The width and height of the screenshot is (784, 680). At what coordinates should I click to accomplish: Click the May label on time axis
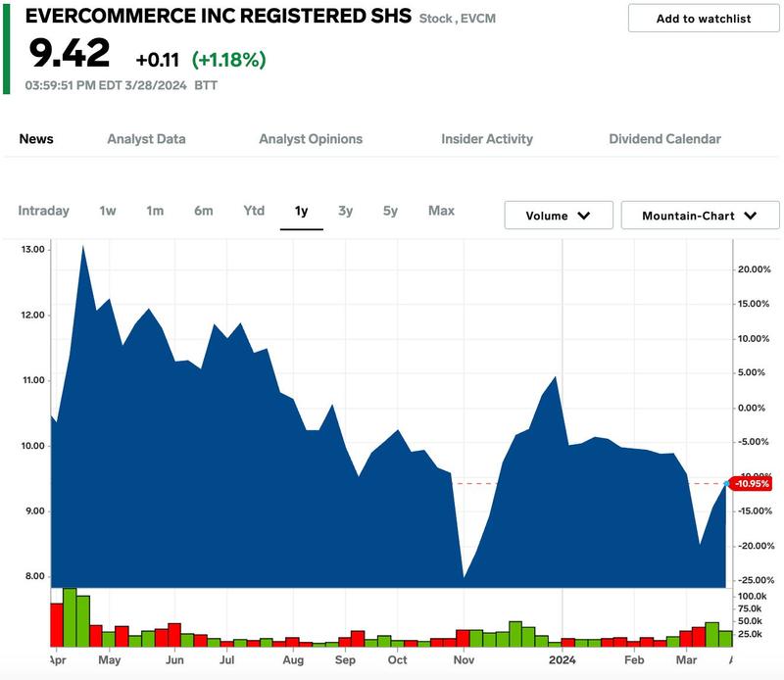[x=110, y=660]
